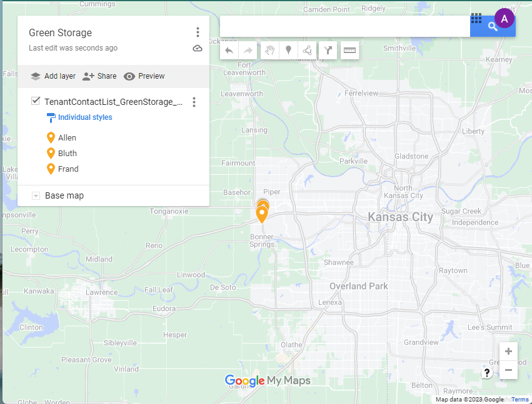Open the Terms link
The height and width of the screenshot is (404, 532).
519,400
